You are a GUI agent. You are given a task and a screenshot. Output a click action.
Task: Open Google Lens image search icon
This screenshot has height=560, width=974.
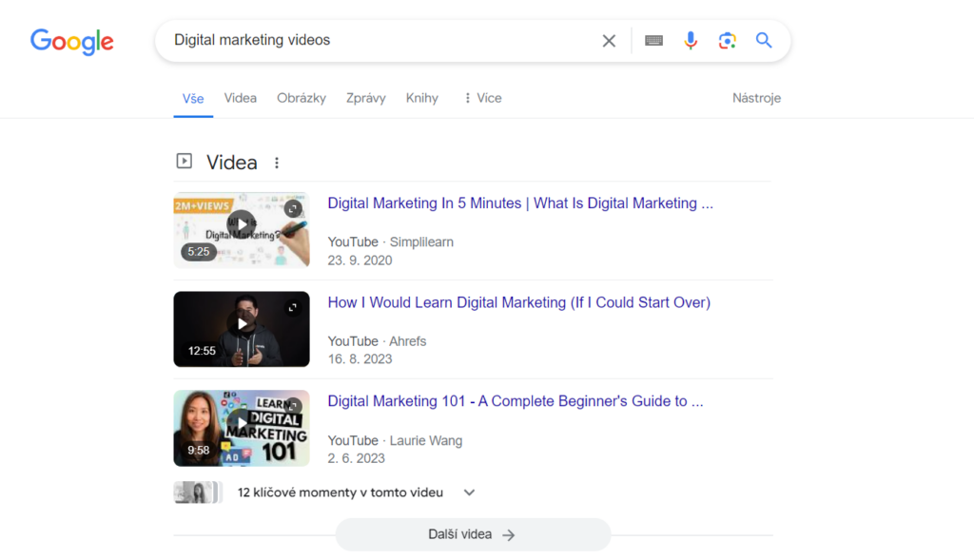pos(727,41)
